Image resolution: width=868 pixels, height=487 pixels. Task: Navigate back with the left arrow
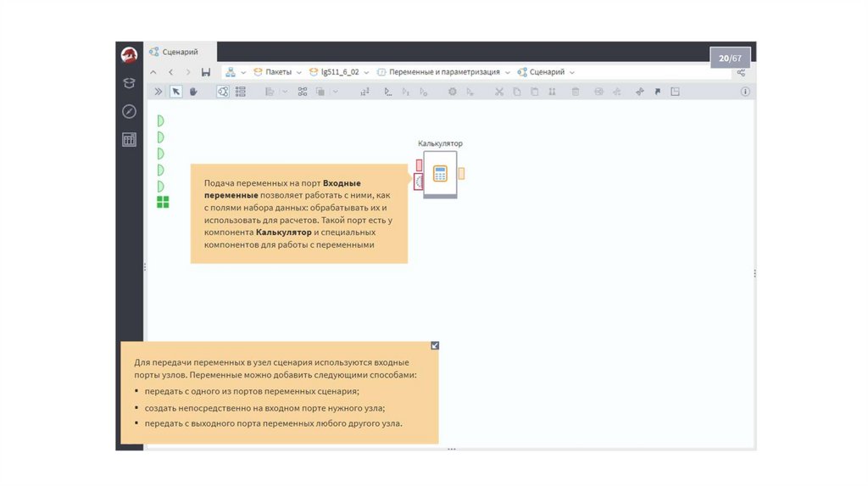point(170,72)
